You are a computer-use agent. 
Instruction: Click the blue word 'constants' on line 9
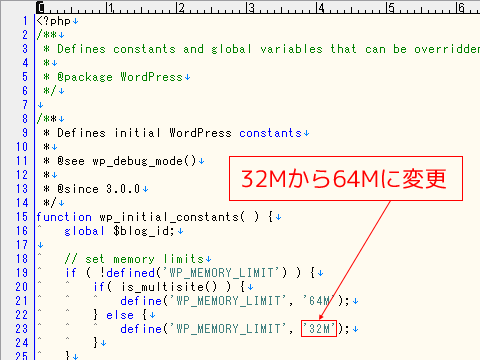pos(270,133)
